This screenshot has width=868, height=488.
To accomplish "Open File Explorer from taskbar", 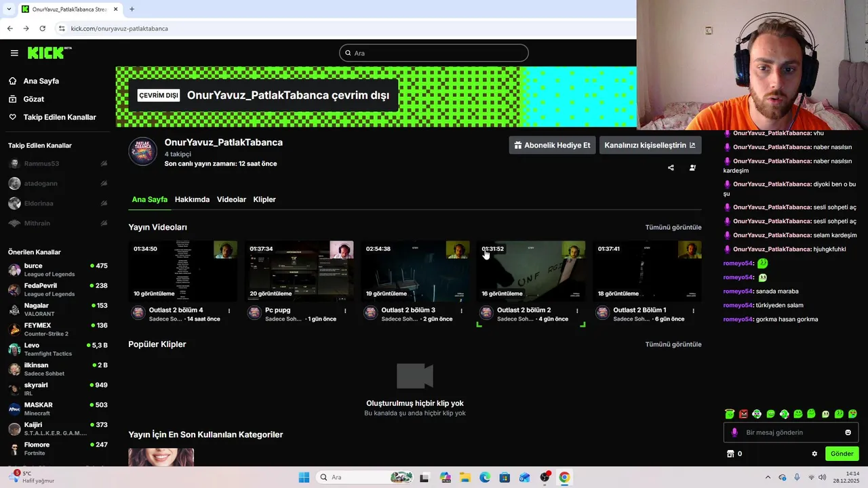I will [465, 477].
